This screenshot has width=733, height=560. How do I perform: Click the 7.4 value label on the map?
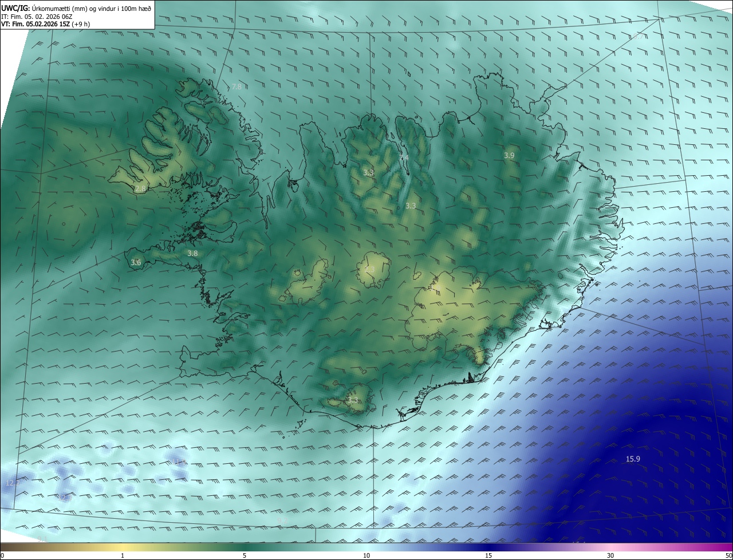coord(404,157)
